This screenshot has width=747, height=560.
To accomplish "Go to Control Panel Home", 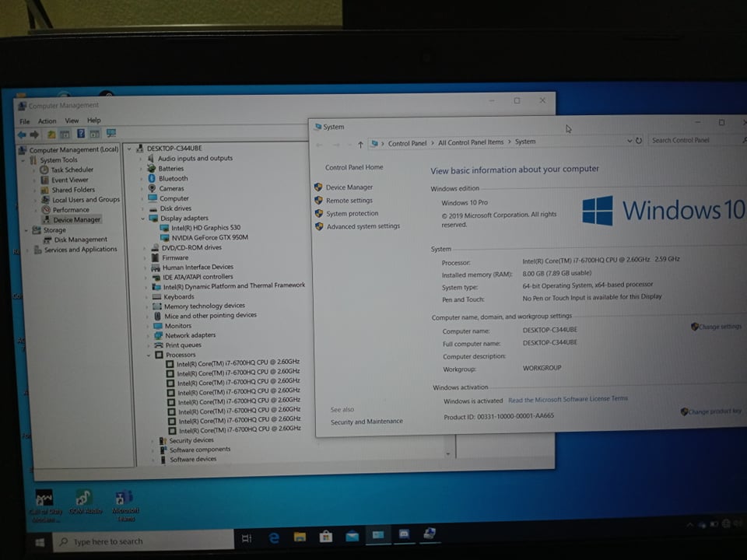I will tap(354, 168).
